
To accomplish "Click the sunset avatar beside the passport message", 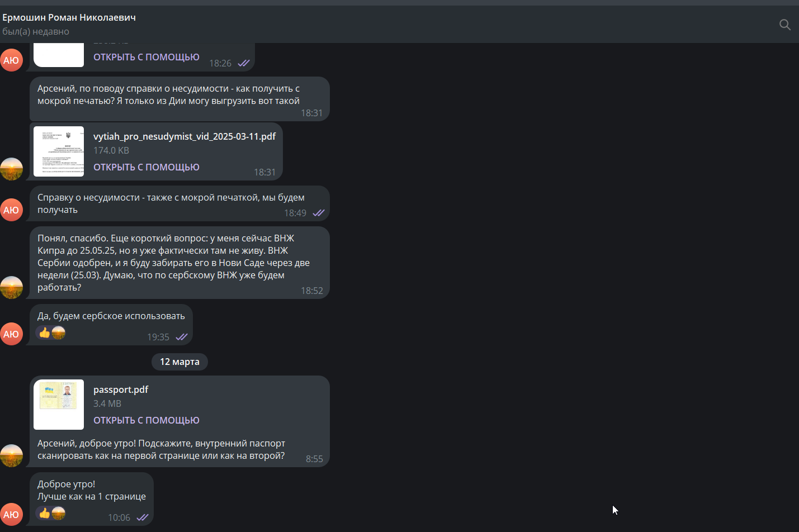I will [11, 455].
